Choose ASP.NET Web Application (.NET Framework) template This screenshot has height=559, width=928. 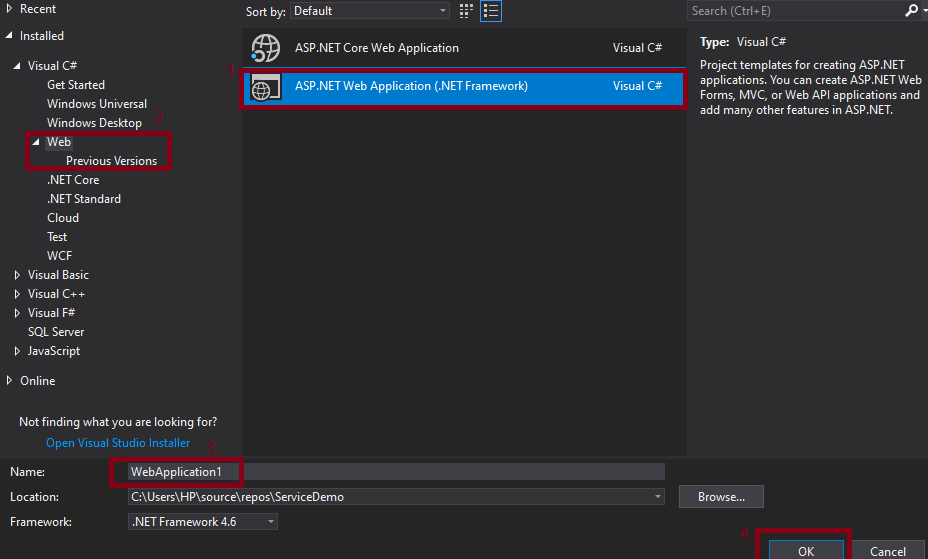click(x=464, y=87)
